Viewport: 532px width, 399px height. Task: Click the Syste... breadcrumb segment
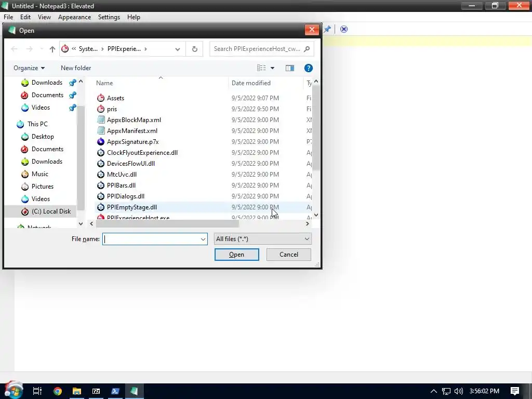[88, 49]
